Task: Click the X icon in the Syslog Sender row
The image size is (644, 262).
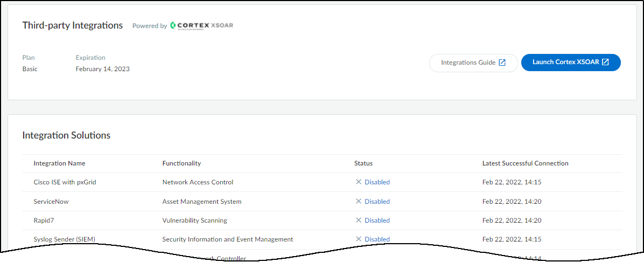Action: tap(359, 239)
